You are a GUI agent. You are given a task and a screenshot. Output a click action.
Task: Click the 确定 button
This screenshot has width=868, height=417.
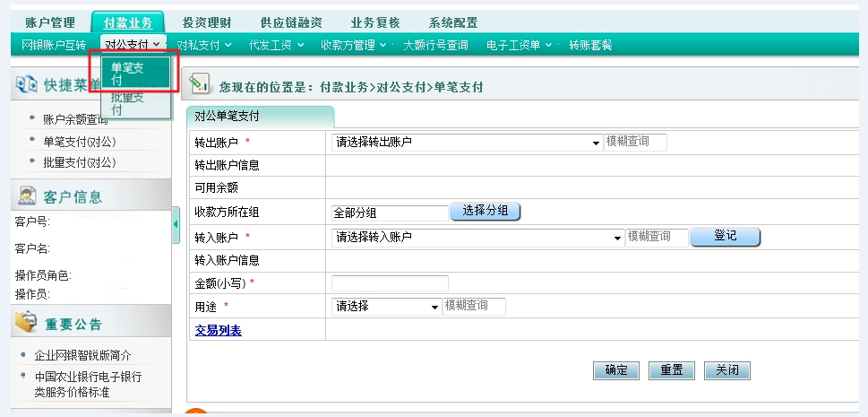pos(615,370)
